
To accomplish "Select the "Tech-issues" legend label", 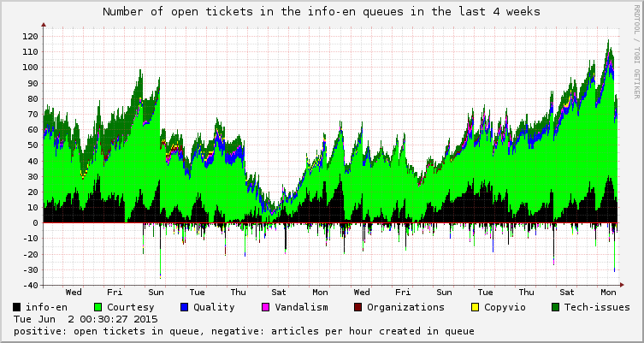I will (597, 307).
